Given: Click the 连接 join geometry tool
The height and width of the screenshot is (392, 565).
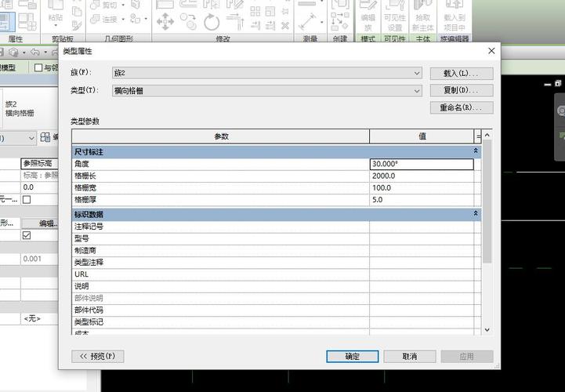Looking at the screenshot, I should 103,19.
